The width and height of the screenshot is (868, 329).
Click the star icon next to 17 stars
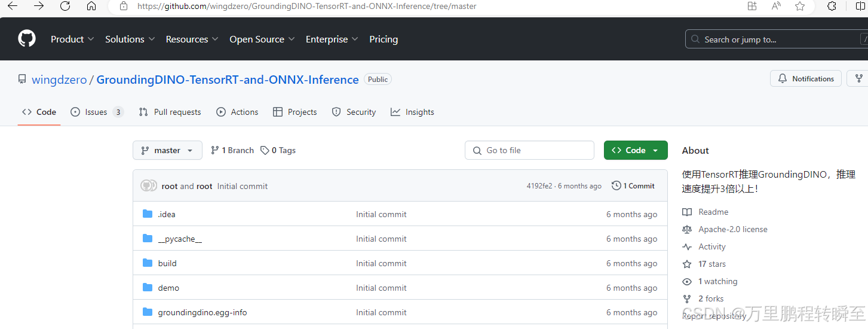(687, 264)
